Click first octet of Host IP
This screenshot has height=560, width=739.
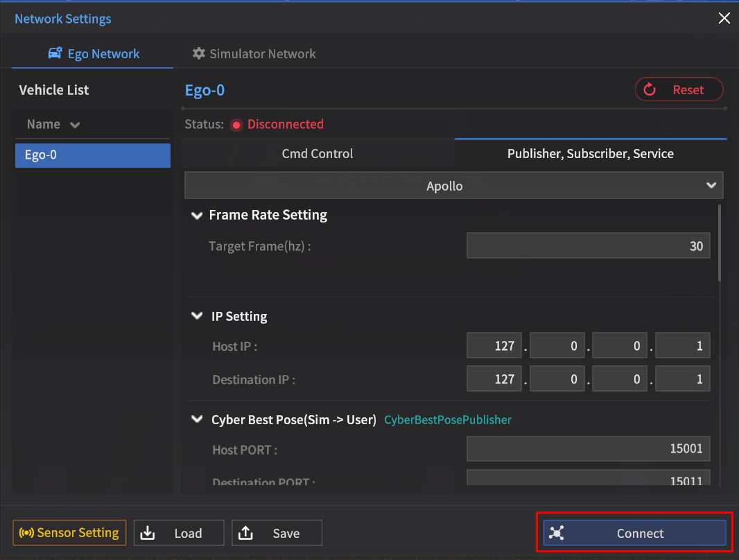point(494,346)
